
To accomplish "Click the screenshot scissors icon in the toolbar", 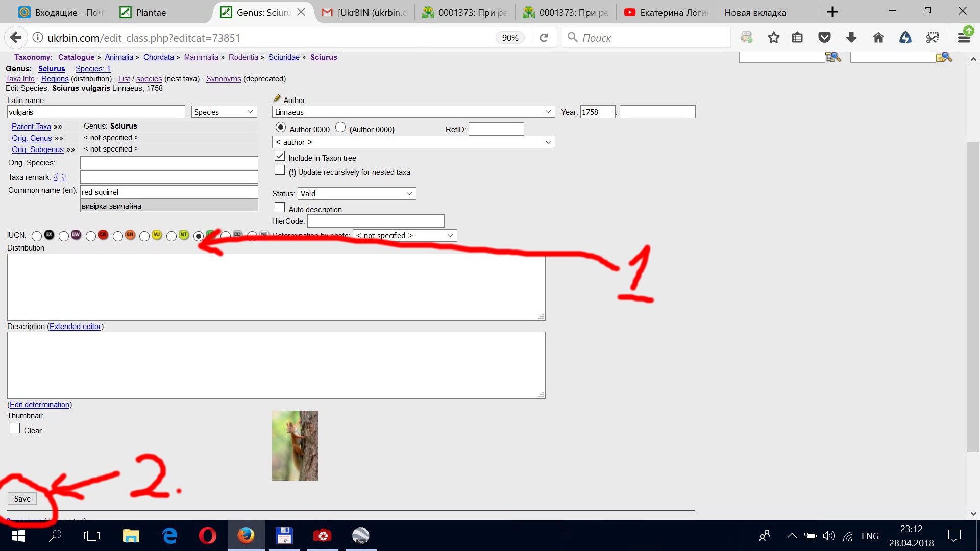I will (932, 38).
